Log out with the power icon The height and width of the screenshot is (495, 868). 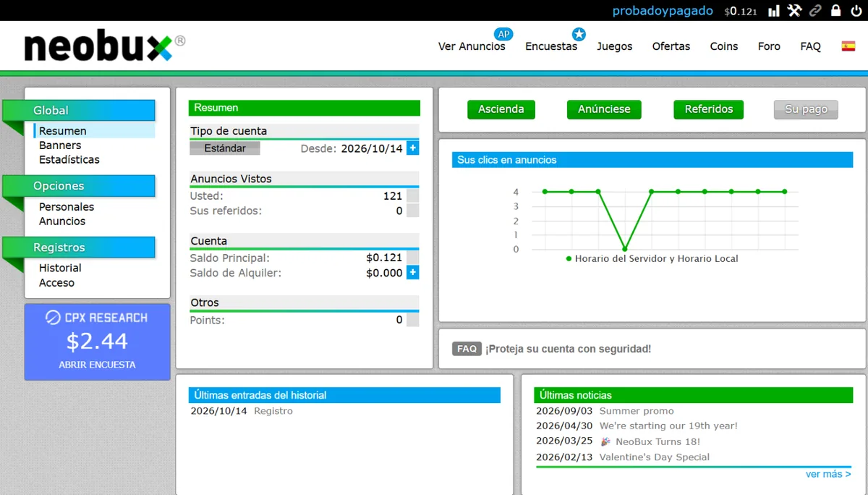pos(856,11)
